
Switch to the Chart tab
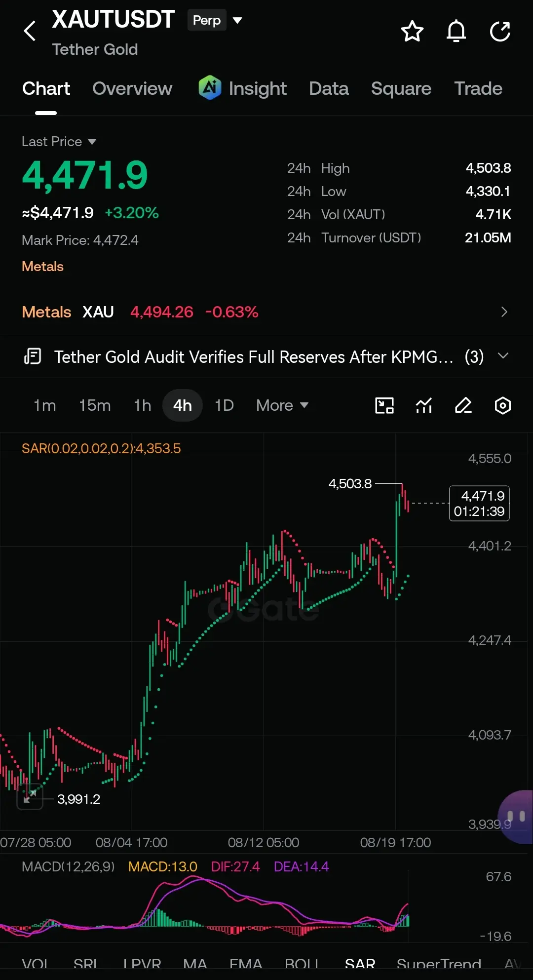click(46, 88)
